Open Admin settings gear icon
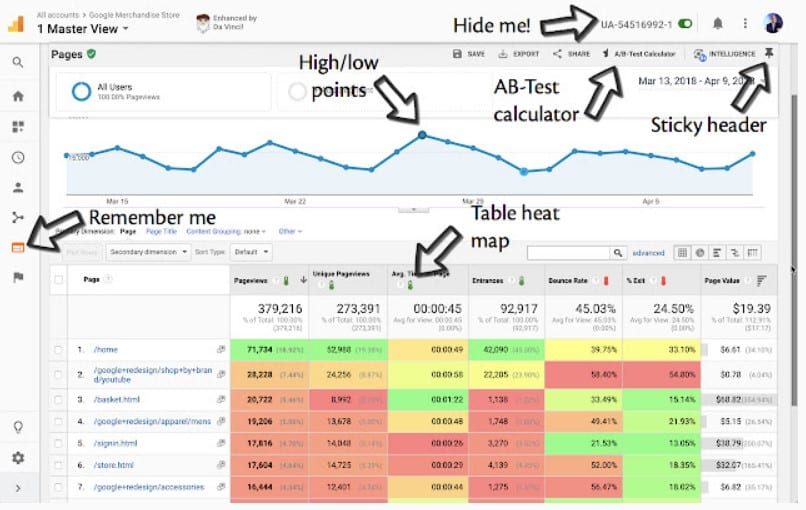This screenshot has height=510, width=806. pyautogui.click(x=18, y=458)
